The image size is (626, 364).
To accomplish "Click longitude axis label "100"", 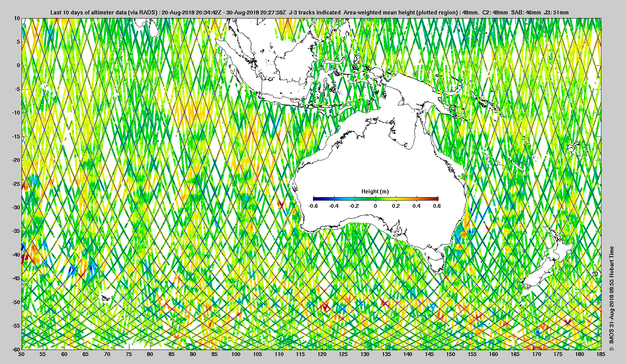I will [236, 354].
